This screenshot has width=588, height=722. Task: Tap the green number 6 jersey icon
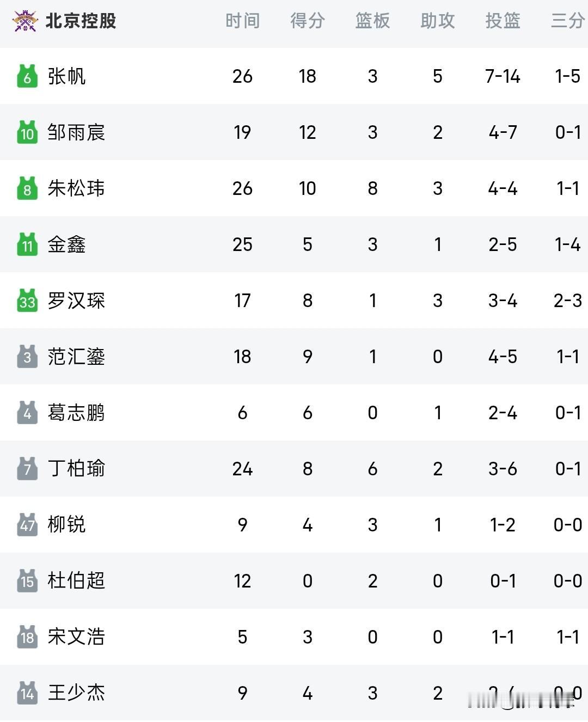coord(27,76)
